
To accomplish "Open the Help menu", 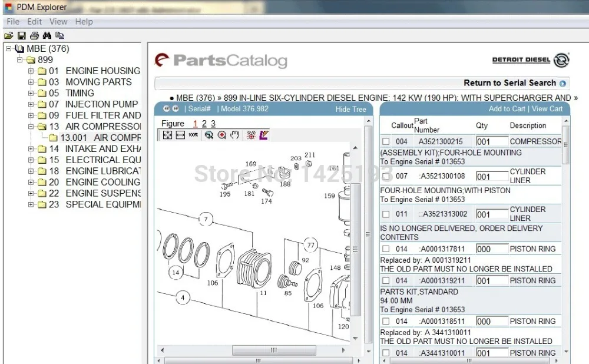I will pos(84,22).
